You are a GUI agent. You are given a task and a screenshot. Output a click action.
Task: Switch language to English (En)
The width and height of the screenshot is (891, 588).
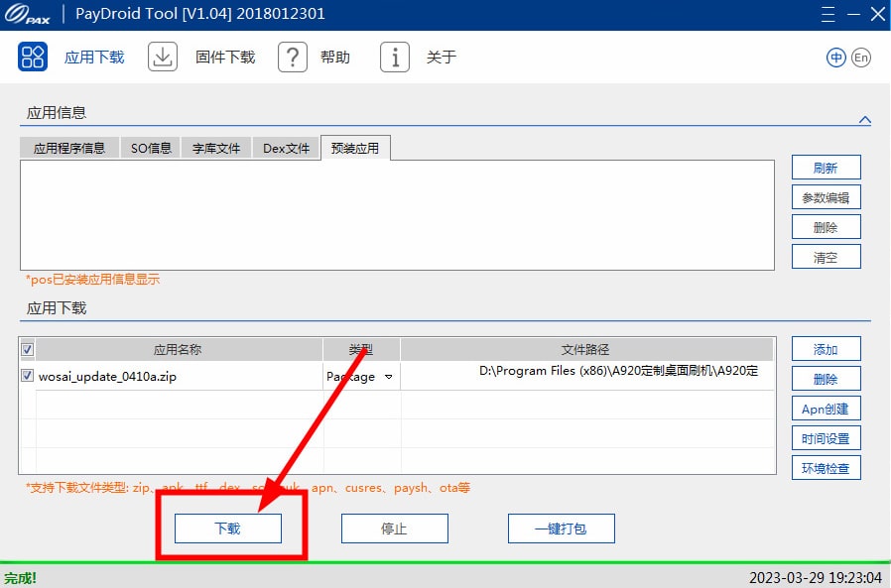861,58
